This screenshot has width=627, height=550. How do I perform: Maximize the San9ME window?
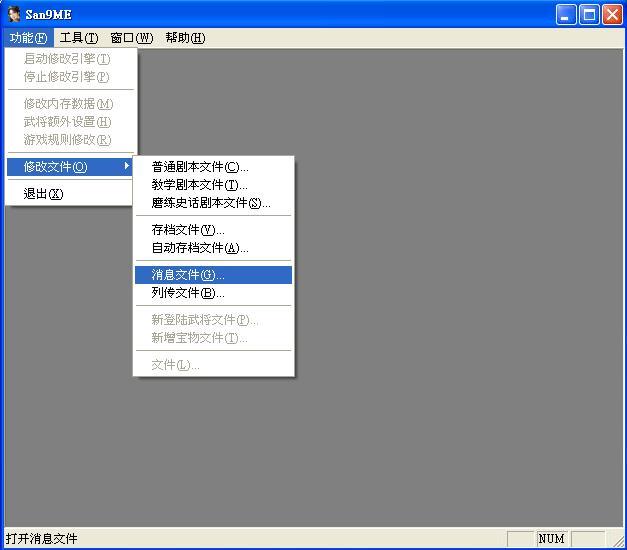(x=589, y=15)
